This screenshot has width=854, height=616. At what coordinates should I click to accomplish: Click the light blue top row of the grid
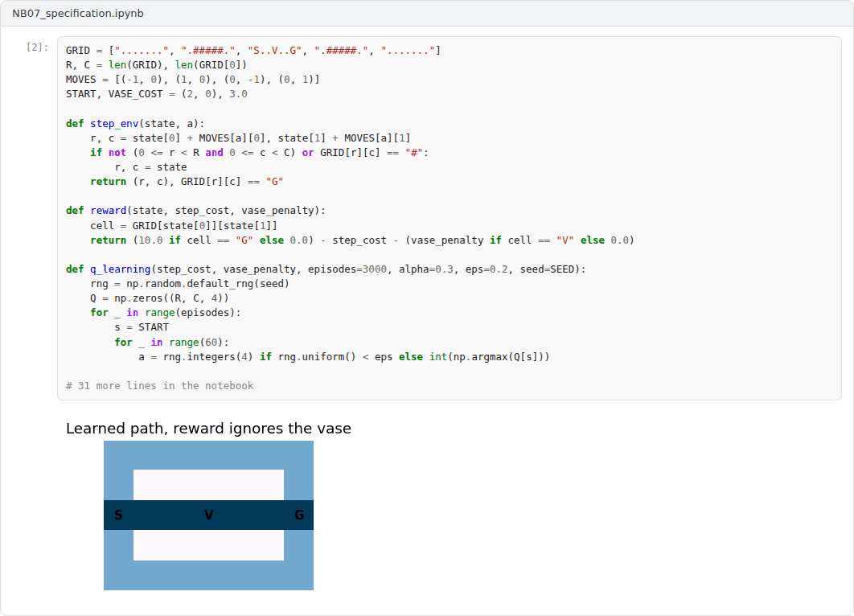(208, 455)
